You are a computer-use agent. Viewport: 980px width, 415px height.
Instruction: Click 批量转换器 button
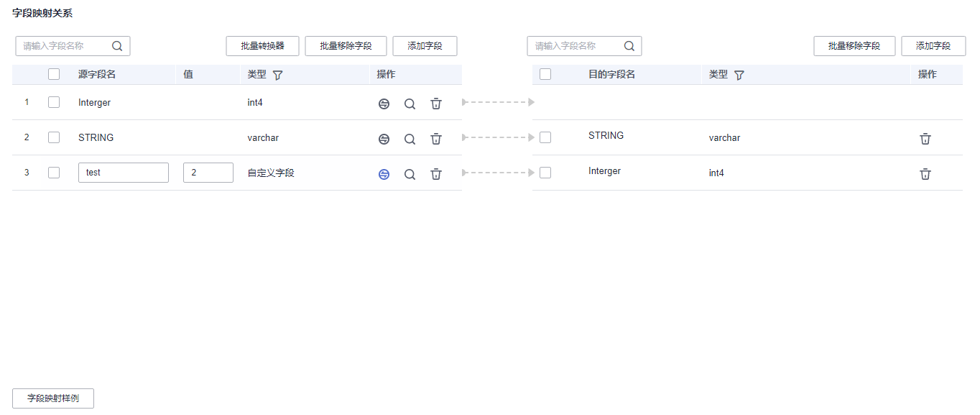pyautogui.click(x=262, y=46)
